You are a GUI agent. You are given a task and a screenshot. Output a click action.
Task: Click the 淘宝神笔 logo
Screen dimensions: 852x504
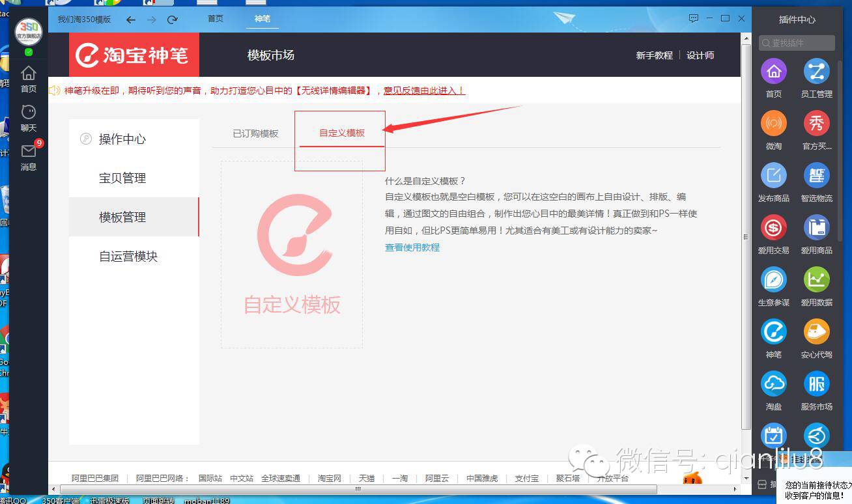click(134, 55)
